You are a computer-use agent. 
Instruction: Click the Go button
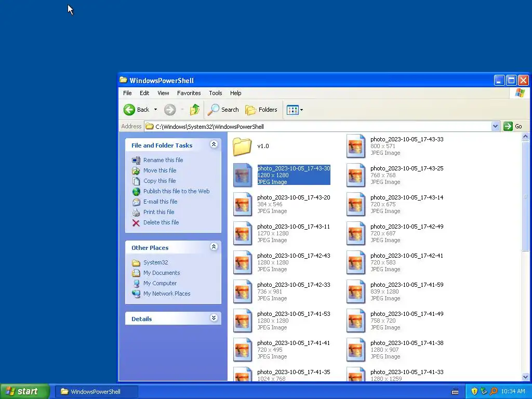click(513, 127)
